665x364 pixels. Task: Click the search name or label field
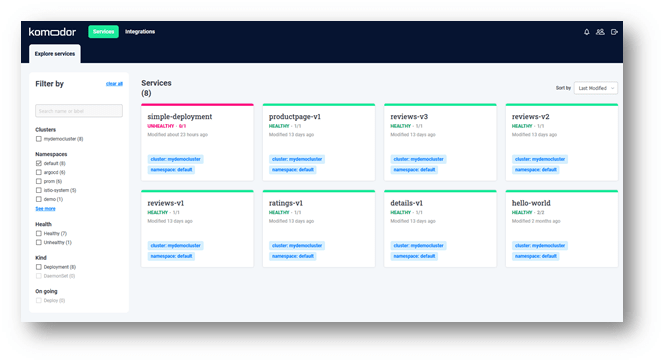[79, 111]
